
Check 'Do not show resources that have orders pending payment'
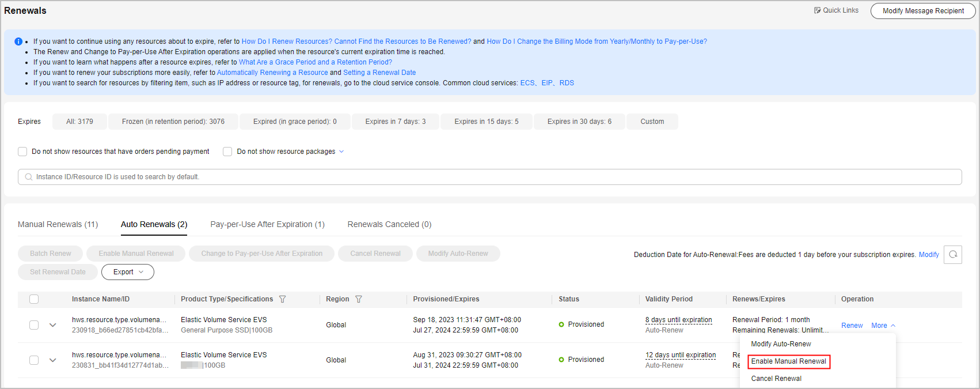point(22,152)
